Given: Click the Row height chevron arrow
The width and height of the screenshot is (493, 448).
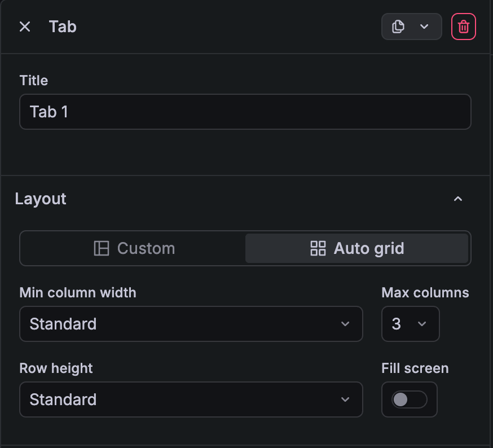Looking at the screenshot, I should point(345,399).
